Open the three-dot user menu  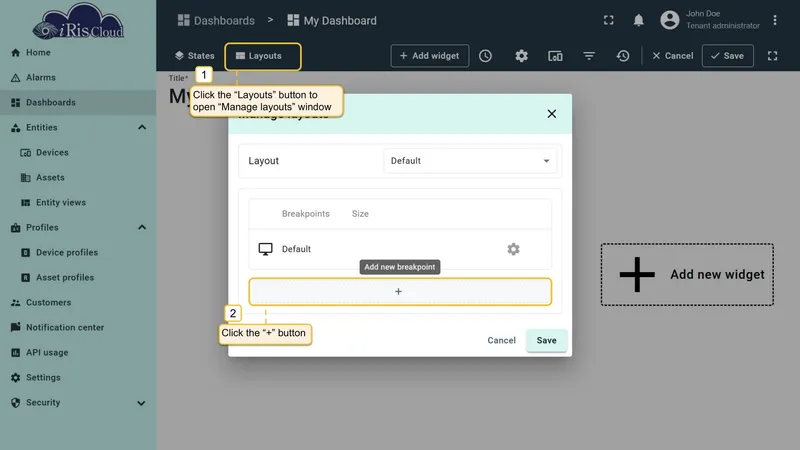[x=775, y=20]
